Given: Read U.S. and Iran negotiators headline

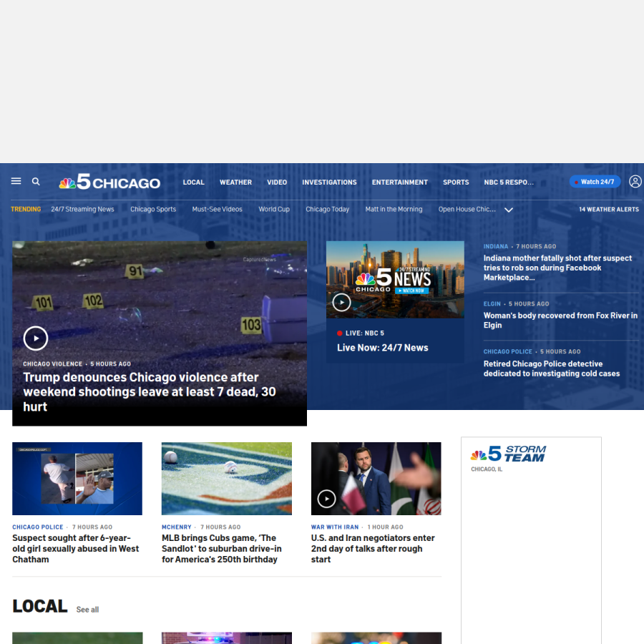Looking at the screenshot, I should click(x=373, y=549).
